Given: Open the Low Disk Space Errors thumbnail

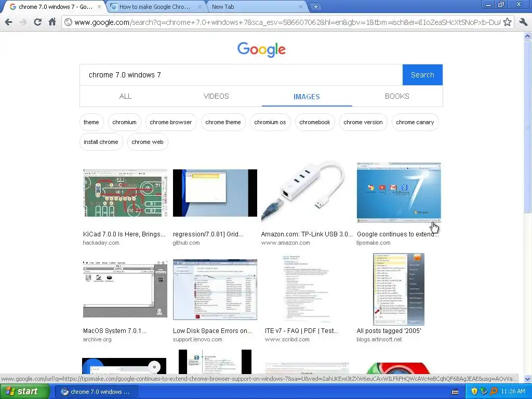Looking at the screenshot, I should click(x=215, y=289).
